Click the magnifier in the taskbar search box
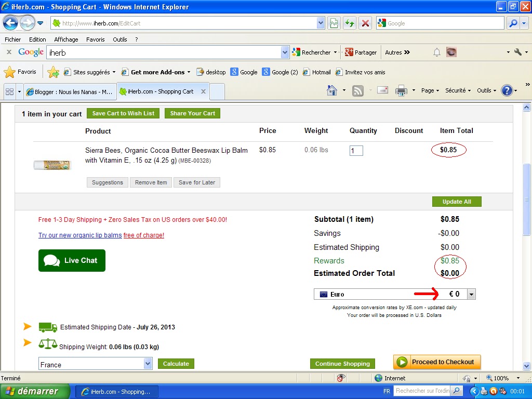Image resolution: width=532 pixels, height=399 pixels. pyautogui.click(x=456, y=391)
